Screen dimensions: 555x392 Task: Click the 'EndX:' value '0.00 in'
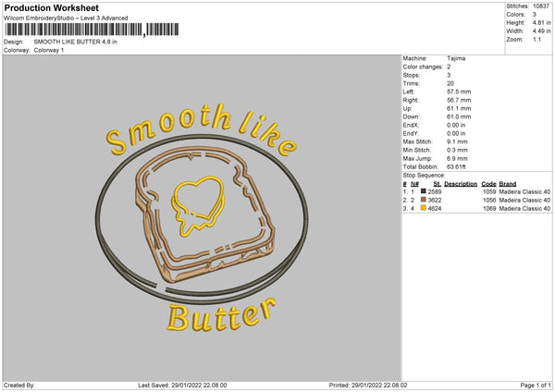click(456, 125)
